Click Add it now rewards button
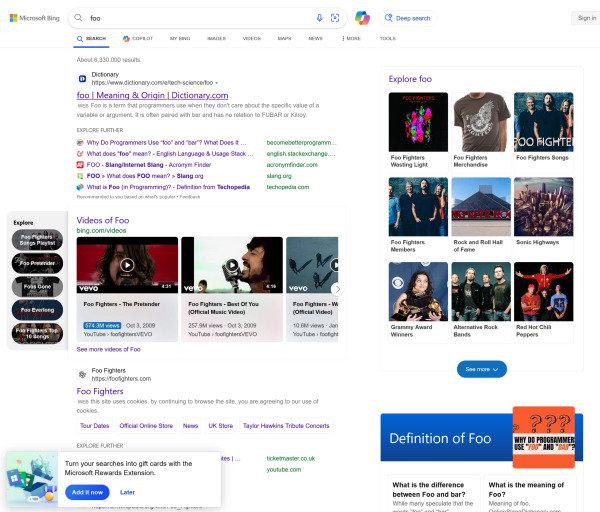This screenshot has width=600, height=512. point(87,492)
